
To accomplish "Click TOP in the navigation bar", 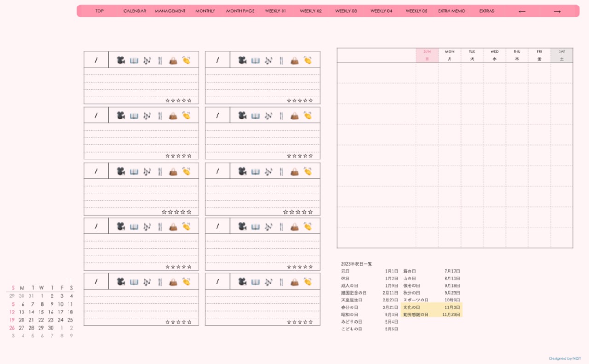I will click(99, 11).
